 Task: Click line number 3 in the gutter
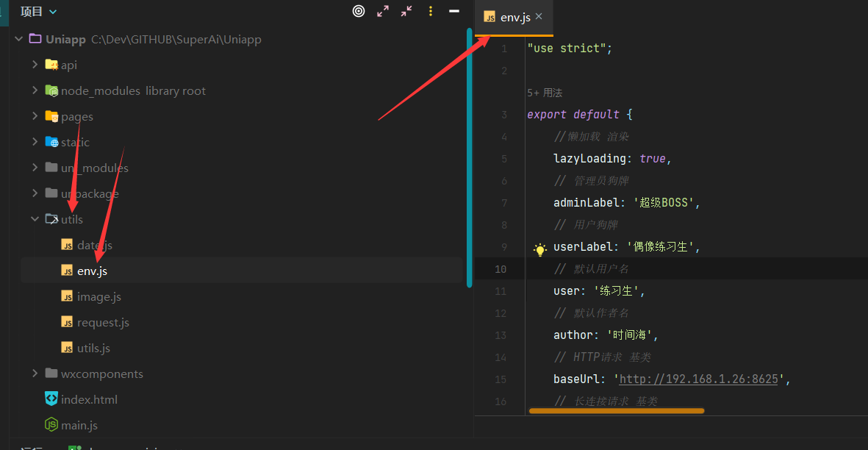503,115
